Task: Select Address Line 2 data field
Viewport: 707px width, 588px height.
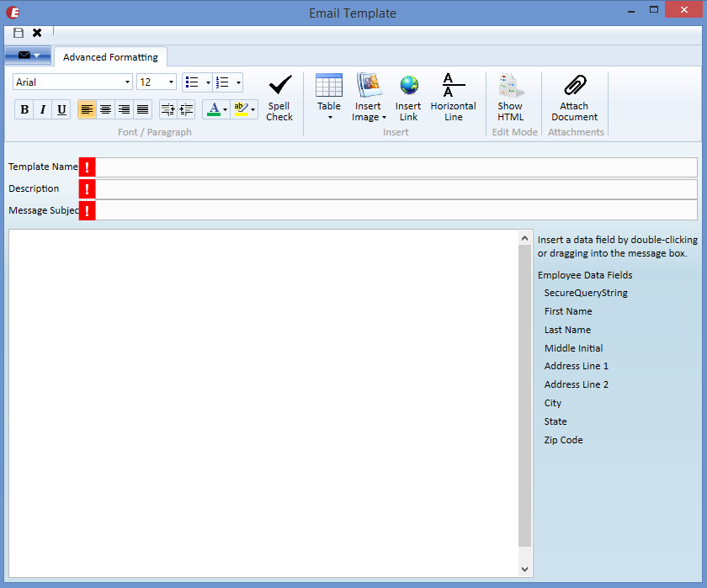Action: coord(577,384)
